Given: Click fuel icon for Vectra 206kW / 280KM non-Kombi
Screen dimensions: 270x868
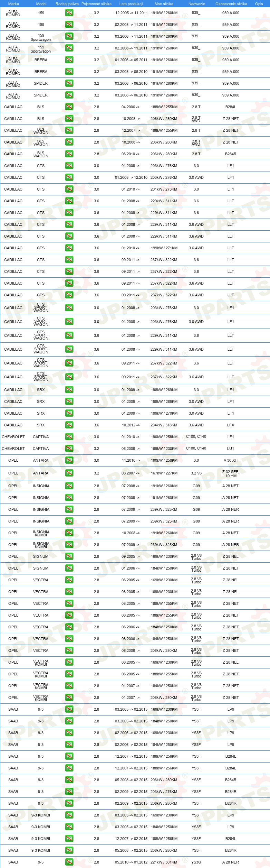Looking at the screenshot, I should 69,650.
